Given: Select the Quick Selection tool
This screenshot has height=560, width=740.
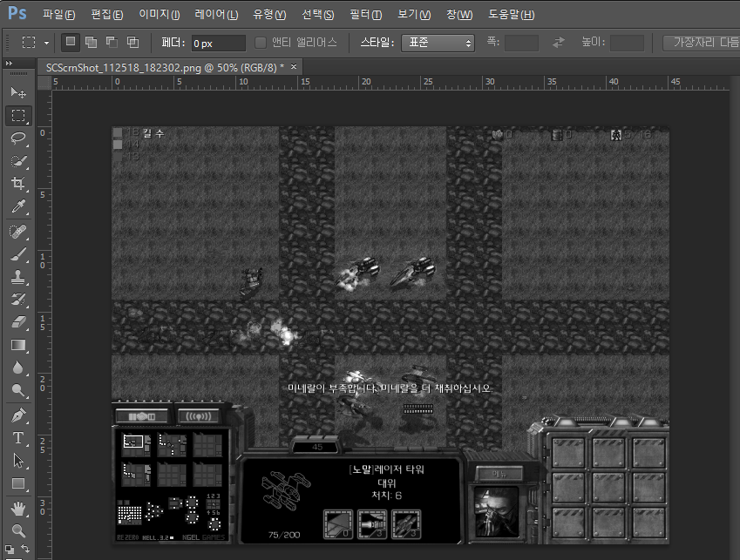Looking at the screenshot, I should click(x=18, y=161).
